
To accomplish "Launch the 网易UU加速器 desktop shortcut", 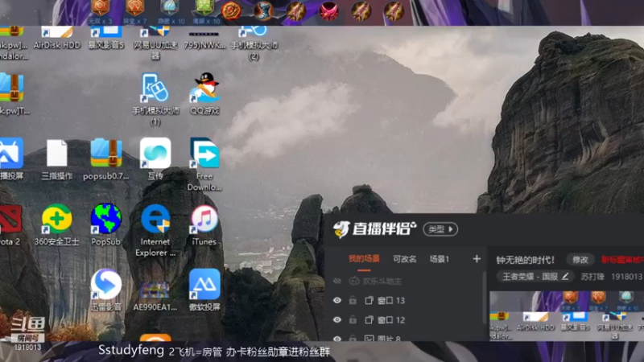I will 155,43.
